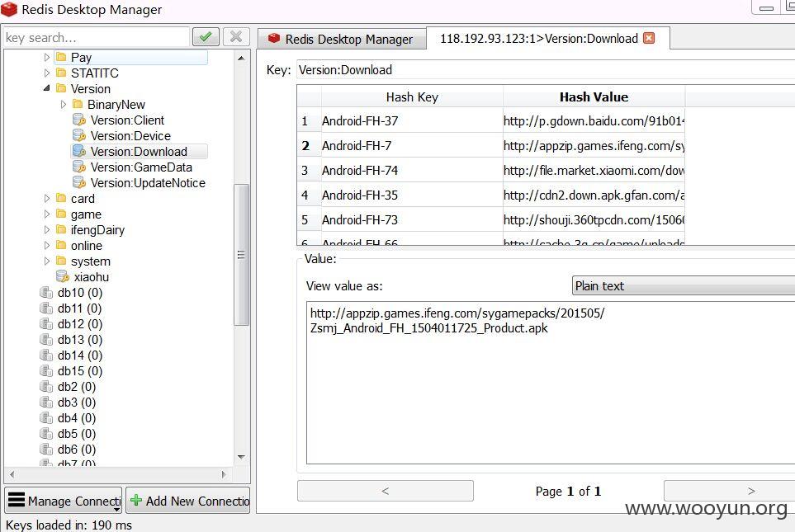Click the STATITC folder icon

click(x=61, y=73)
